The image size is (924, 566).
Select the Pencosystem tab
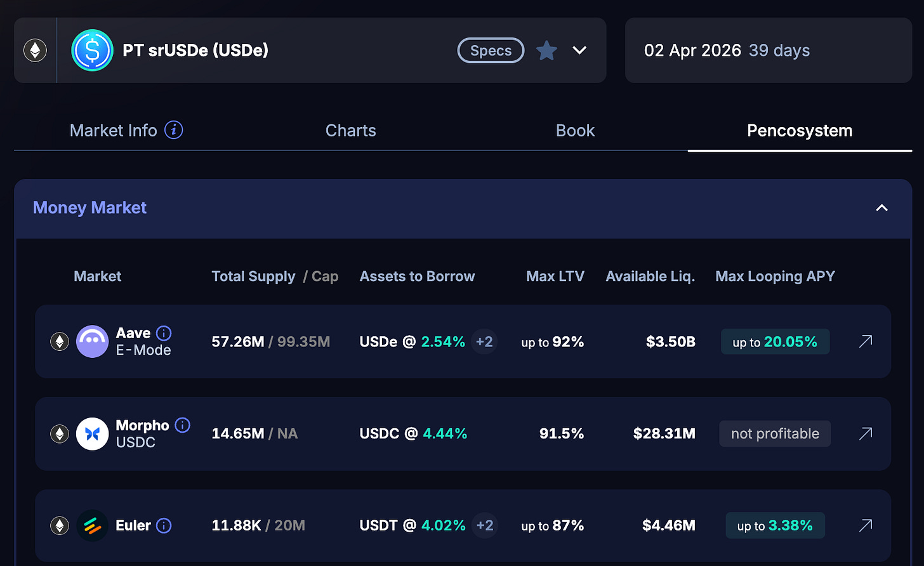click(x=800, y=131)
